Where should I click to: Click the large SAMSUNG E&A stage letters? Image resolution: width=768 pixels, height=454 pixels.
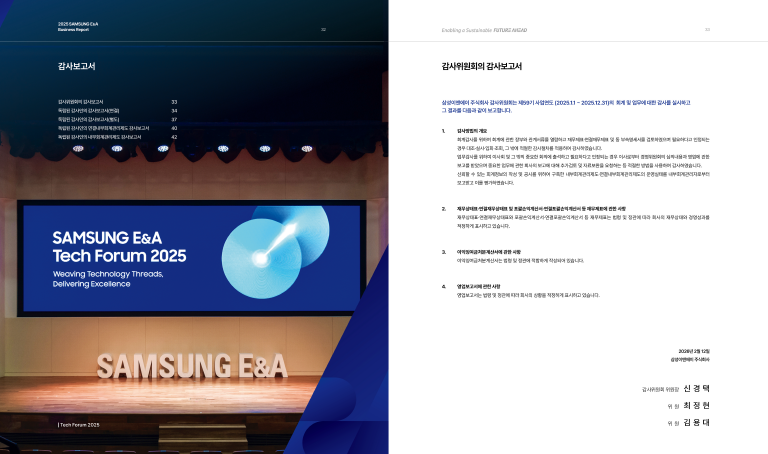[x=191, y=367]
